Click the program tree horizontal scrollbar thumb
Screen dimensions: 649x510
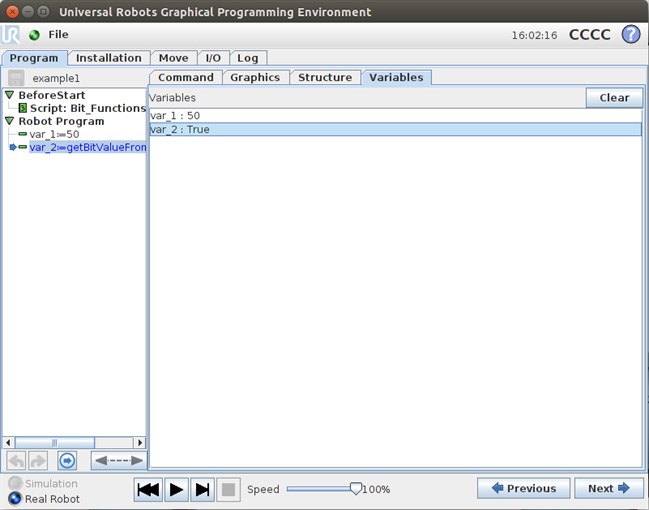coord(55,443)
